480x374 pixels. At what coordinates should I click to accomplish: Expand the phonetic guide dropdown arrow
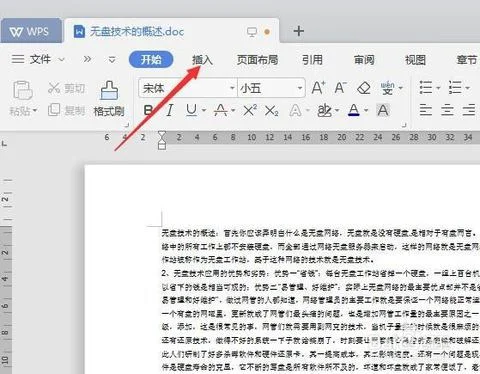click(401, 88)
